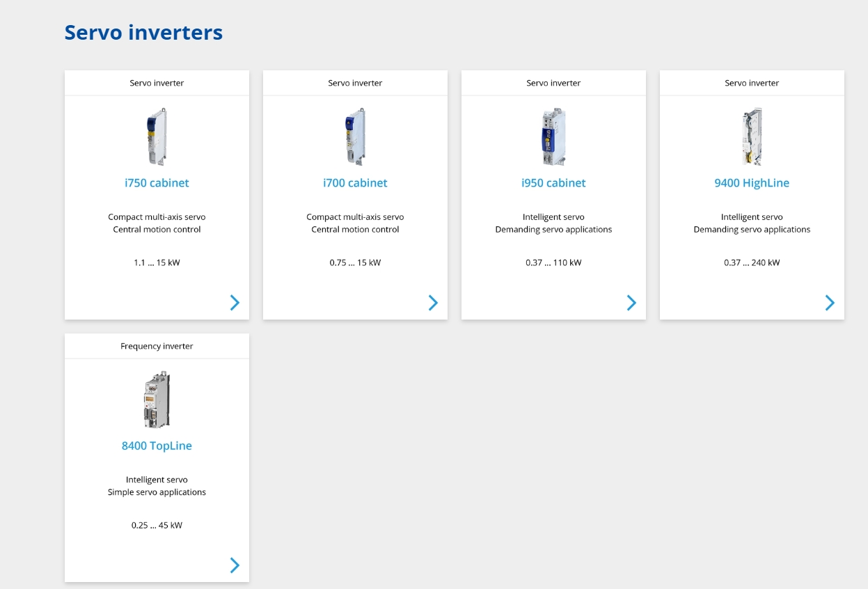Open the 9400 HighLine link
Image resolution: width=868 pixels, height=589 pixels.
tap(752, 183)
